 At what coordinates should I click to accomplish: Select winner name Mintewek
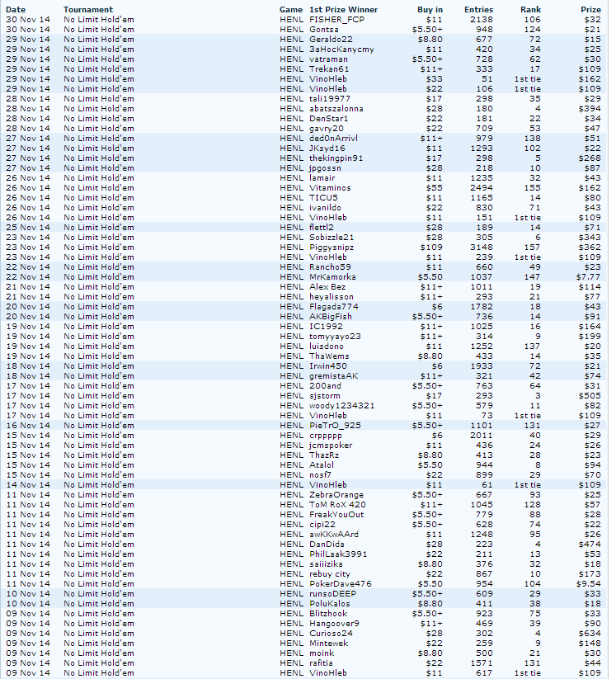[328, 644]
